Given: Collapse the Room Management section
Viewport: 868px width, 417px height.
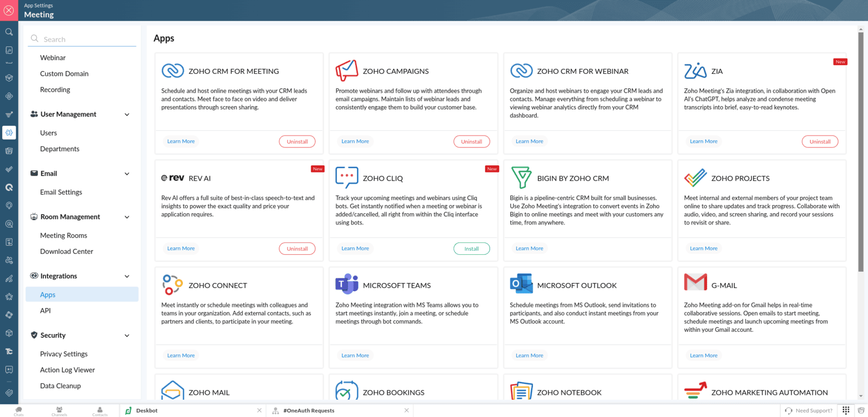Looking at the screenshot, I should pyautogui.click(x=127, y=217).
